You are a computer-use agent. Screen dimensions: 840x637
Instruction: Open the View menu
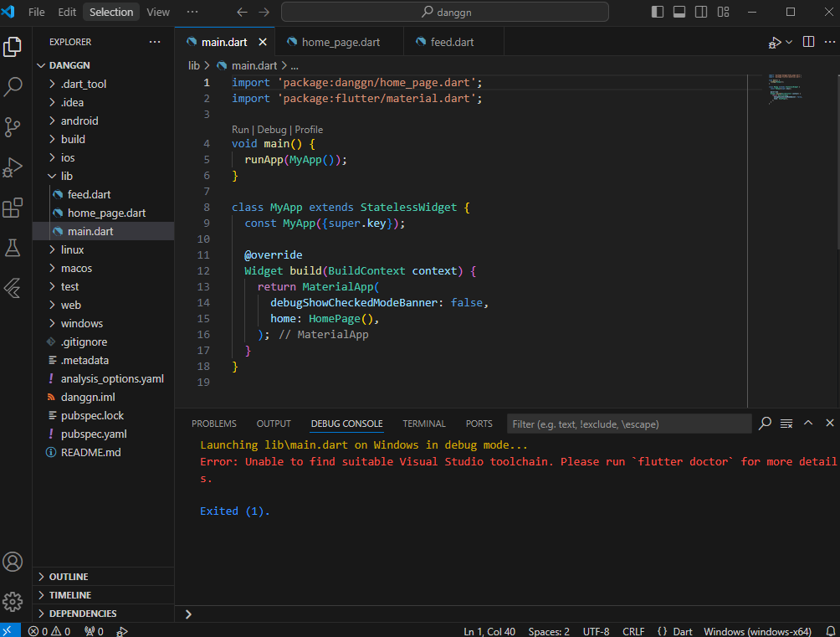coord(158,12)
